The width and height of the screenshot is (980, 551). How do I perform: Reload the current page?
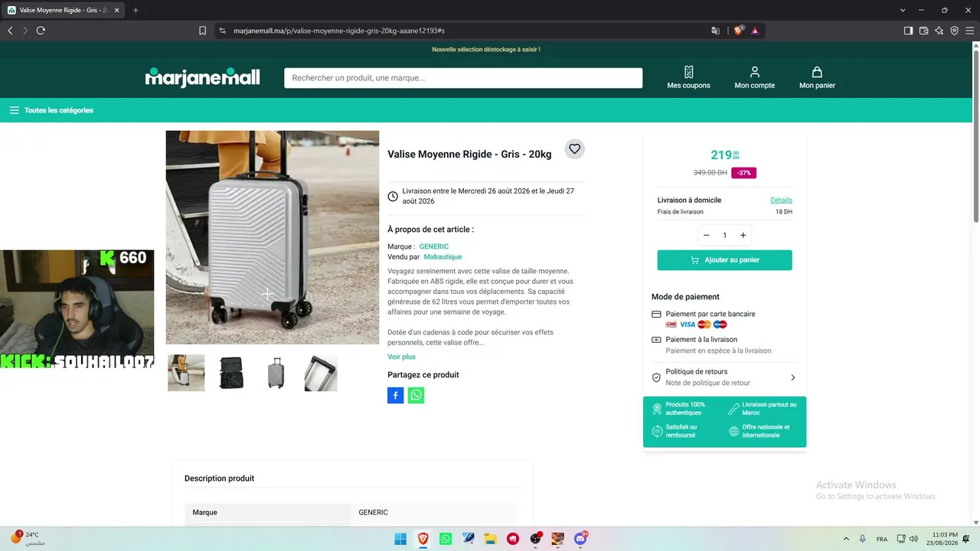[x=41, y=31]
